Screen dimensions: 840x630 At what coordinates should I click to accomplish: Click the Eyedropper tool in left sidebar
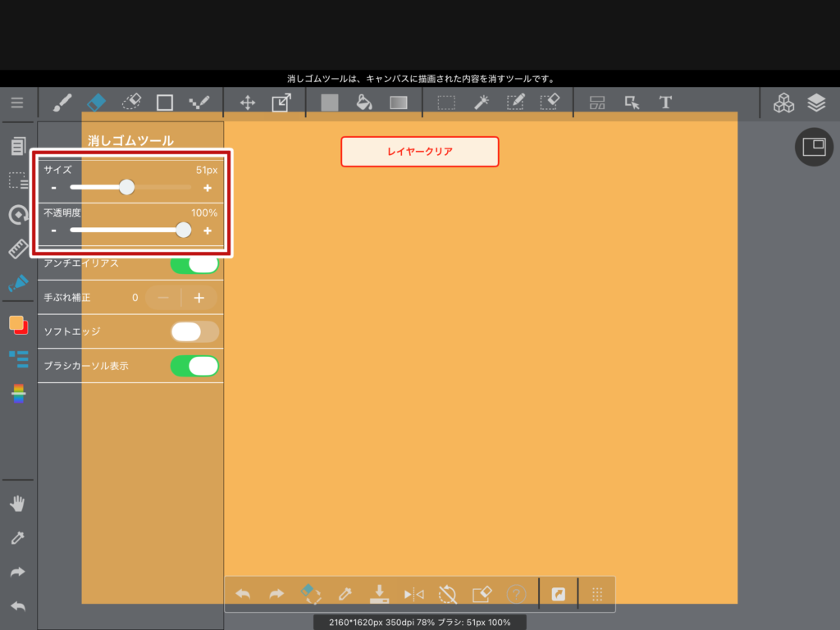pyautogui.click(x=18, y=538)
